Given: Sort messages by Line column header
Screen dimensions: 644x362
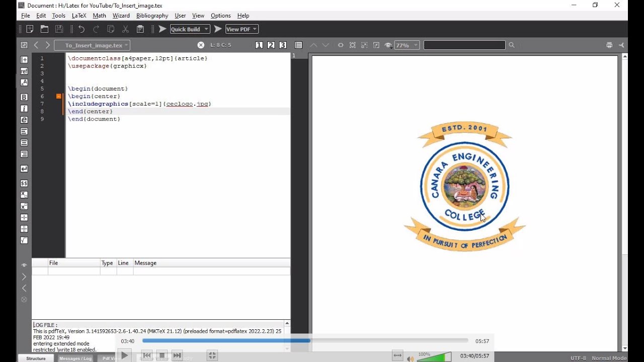Looking at the screenshot, I should click(x=125, y=263).
